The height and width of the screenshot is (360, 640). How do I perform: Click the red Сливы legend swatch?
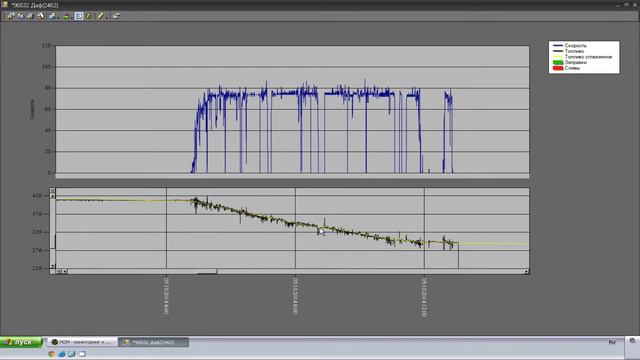coord(558,68)
